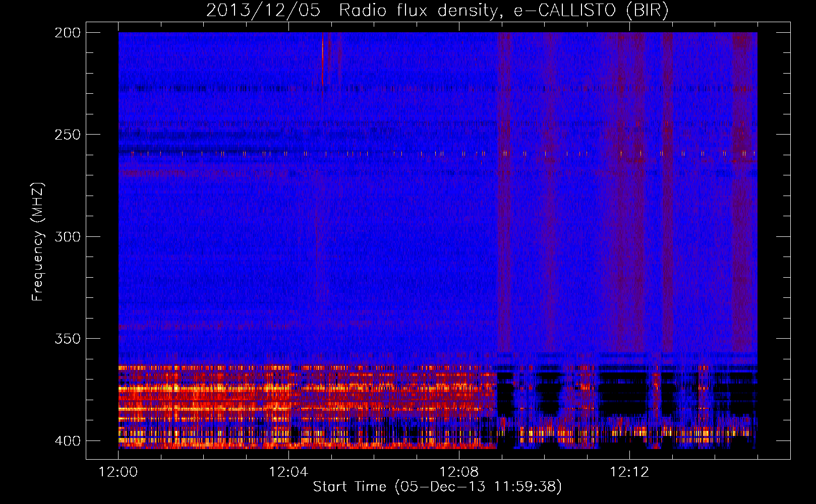Click the "Frequency (MHZ)" axis label
The width and height of the screenshot is (816, 504).
38,242
